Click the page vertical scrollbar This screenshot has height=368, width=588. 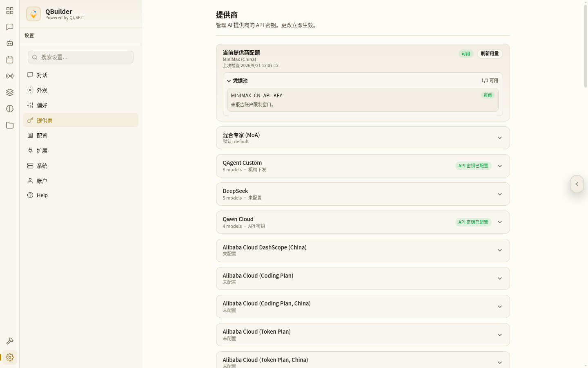pyautogui.click(x=585, y=45)
